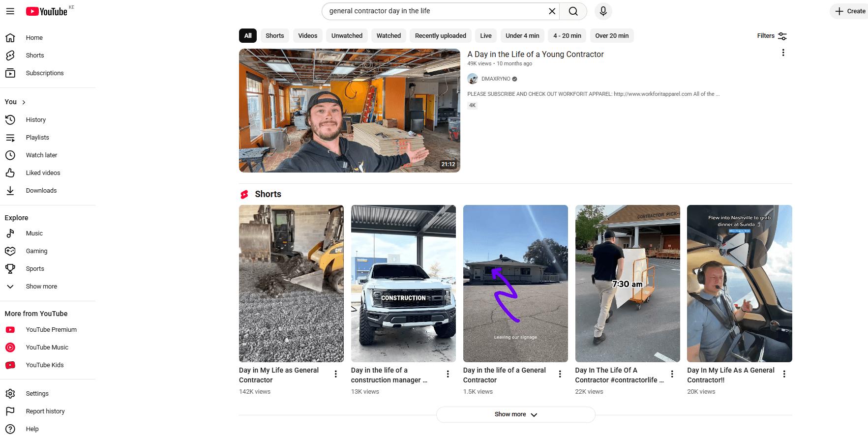Open options menu for 22K views short
This screenshot has width=868, height=435.
[x=672, y=374]
